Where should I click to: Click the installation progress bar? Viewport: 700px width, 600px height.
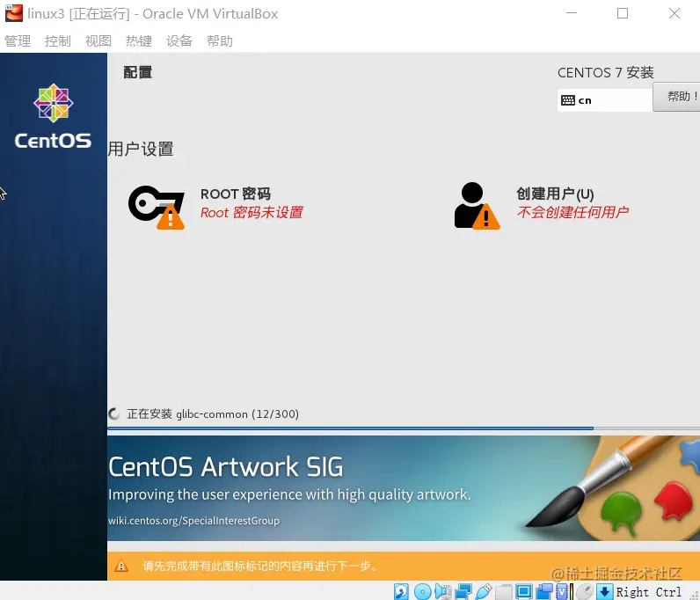pyautogui.click(x=404, y=428)
